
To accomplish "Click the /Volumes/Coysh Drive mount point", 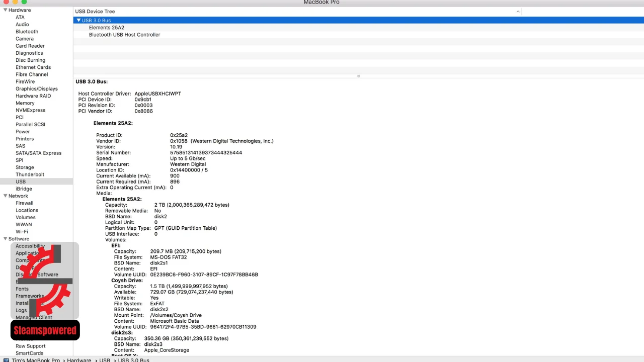I will 176,315.
